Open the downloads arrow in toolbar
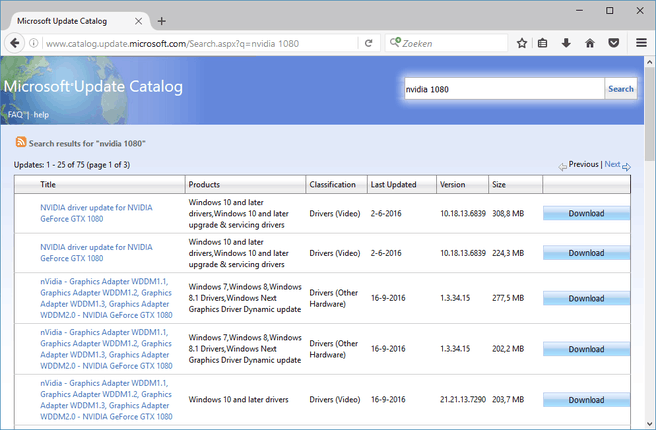 point(567,43)
